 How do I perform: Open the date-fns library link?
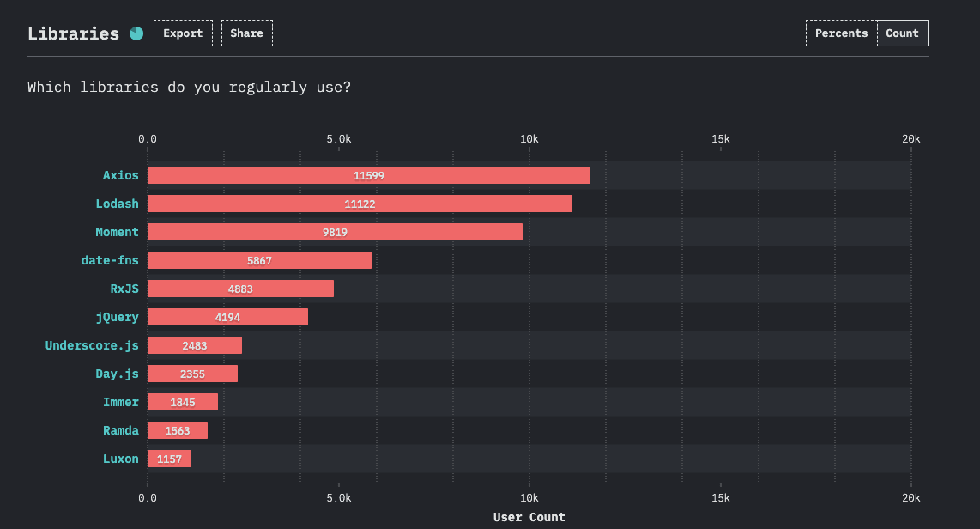110,260
